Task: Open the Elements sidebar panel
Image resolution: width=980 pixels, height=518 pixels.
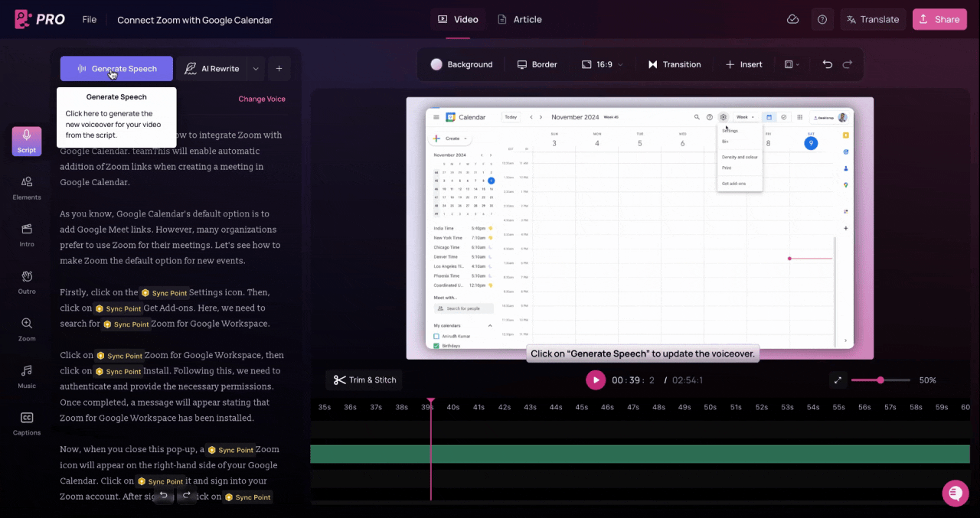Action: pos(27,187)
